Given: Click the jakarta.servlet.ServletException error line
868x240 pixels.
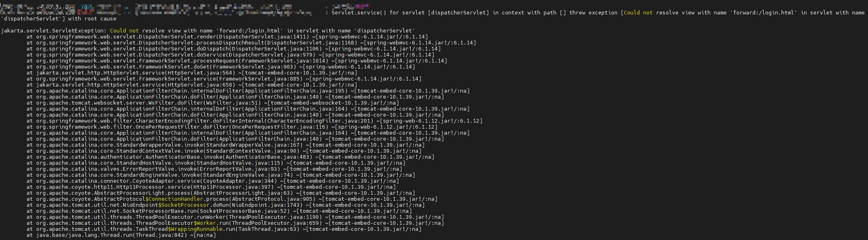Looking at the screenshot, I should [208, 30].
